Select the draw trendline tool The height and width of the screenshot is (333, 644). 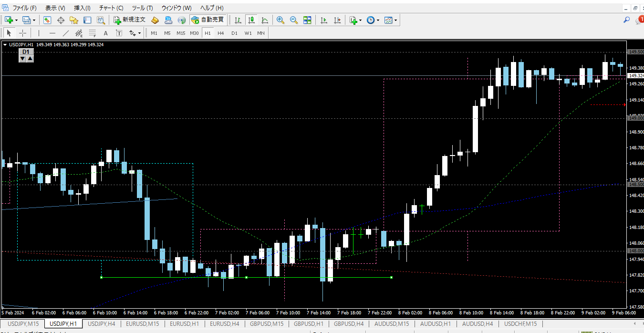(66, 33)
